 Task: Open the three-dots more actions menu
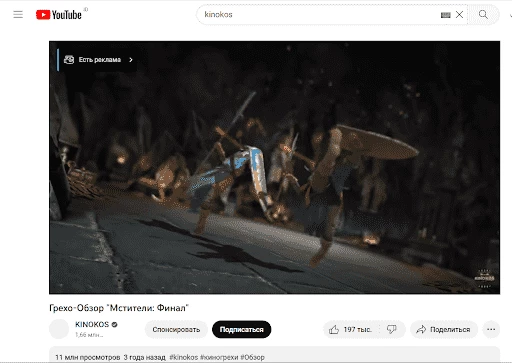491,329
